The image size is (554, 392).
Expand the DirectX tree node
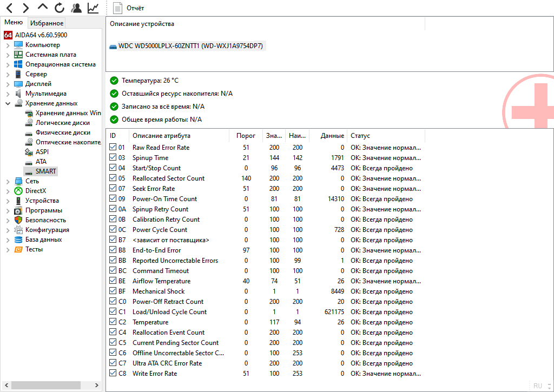tap(8, 191)
